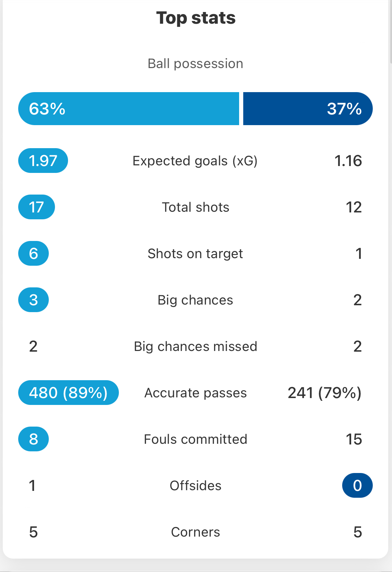Viewport: 392px width, 572px height.
Task: Select the 6 shots on target badge
Action: pyautogui.click(x=33, y=253)
